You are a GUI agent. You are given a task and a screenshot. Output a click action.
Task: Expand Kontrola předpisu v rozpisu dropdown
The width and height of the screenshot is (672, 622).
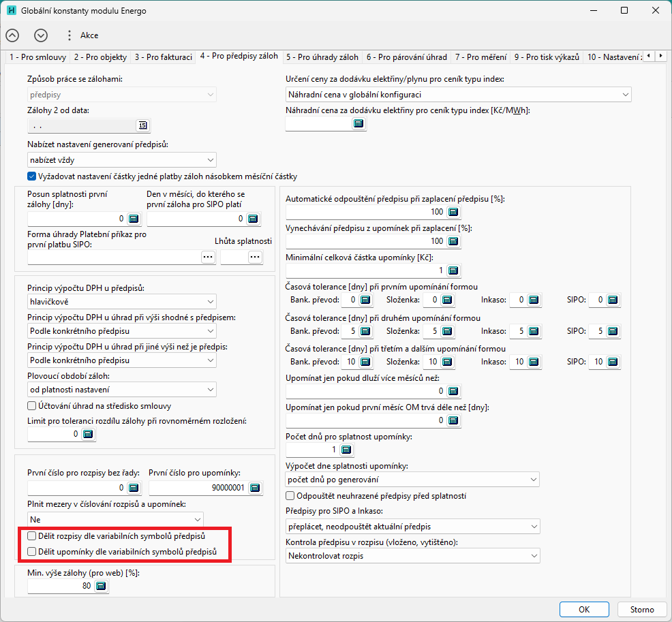tap(413, 556)
